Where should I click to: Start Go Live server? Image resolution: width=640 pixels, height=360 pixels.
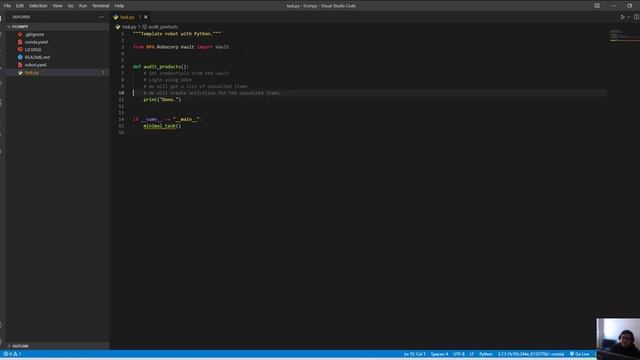[x=580, y=354]
